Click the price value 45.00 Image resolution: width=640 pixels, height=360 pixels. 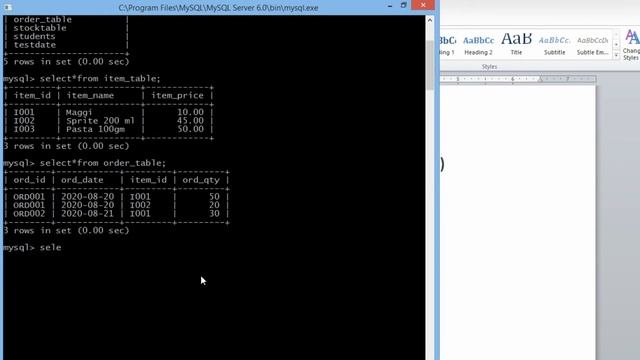click(190, 121)
